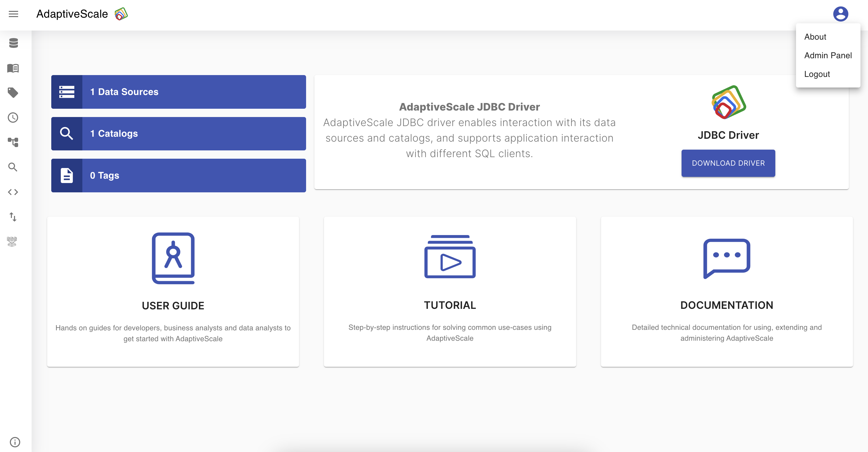
Task: Click the JDBC driver description paragraph
Action: (469, 138)
